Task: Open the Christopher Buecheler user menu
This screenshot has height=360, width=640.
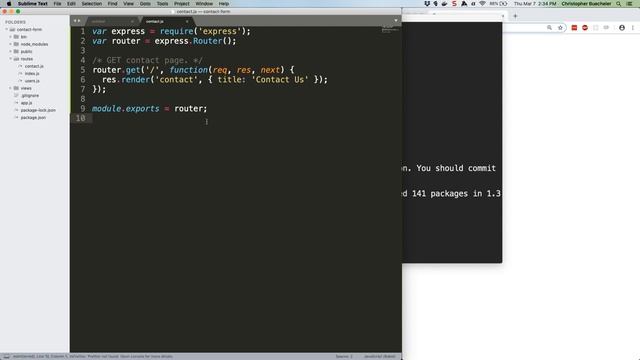Action: point(586,4)
